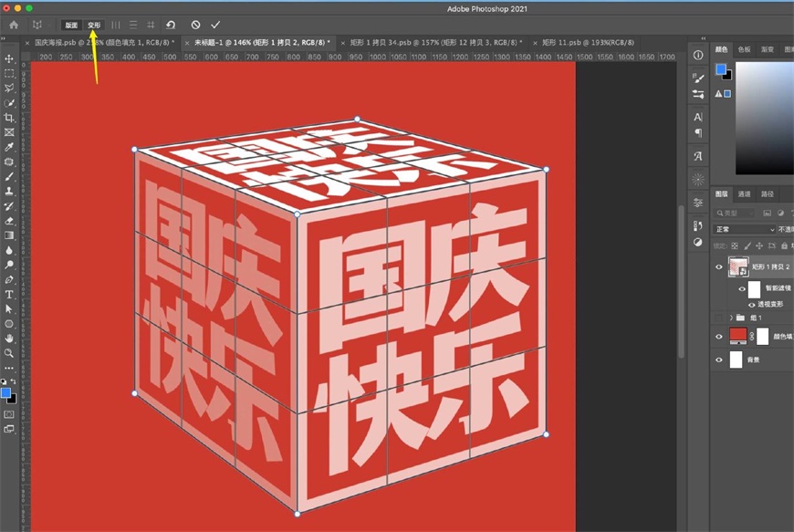Image resolution: width=794 pixels, height=532 pixels.
Task: Select the Hand tool
Action: pyautogui.click(x=9, y=339)
